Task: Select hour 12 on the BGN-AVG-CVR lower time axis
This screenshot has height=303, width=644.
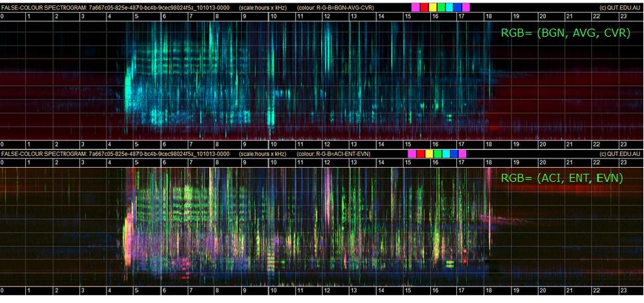Action: pyautogui.click(x=326, y=145)
